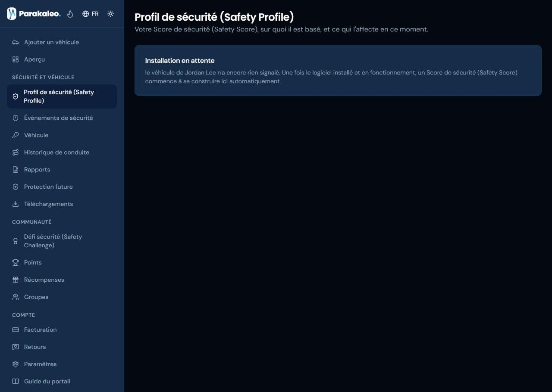The image size is (552, 392).
Task: Click the message mentioning le véhicule de Jordan Lee
Action: point(331,77)
